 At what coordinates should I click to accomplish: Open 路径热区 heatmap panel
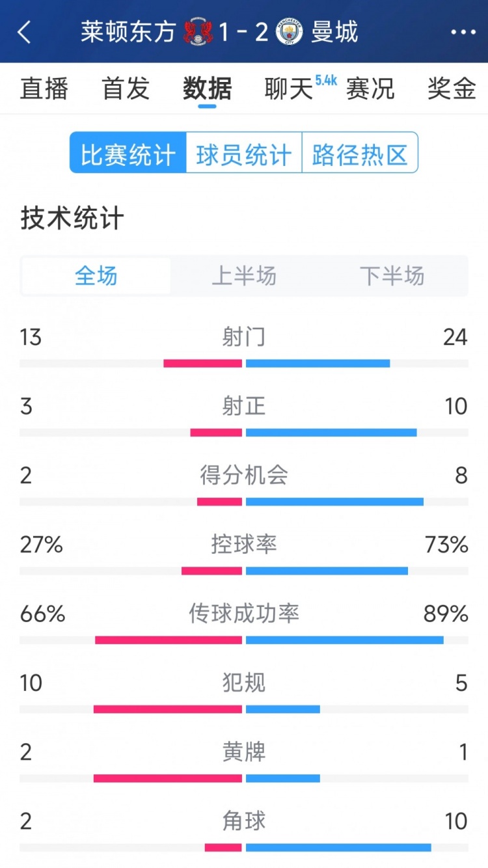[x=360, y=152]
